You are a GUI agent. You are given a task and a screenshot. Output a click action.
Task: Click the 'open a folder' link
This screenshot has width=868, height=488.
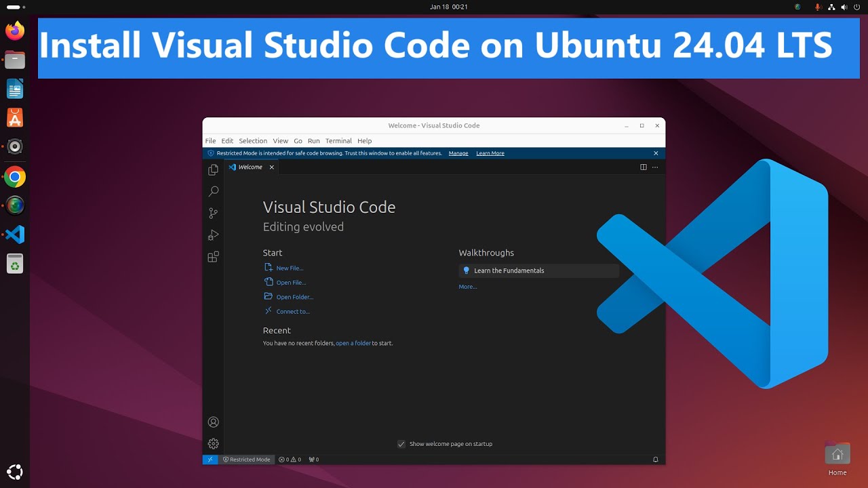click(x=353, y=344)
